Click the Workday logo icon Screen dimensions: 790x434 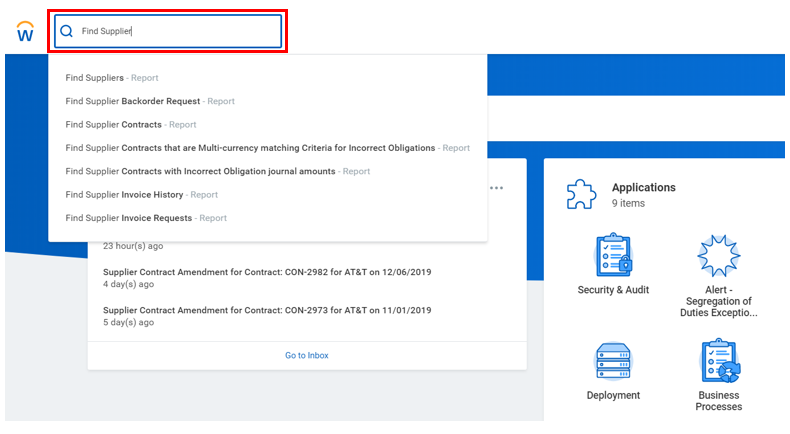26,32
